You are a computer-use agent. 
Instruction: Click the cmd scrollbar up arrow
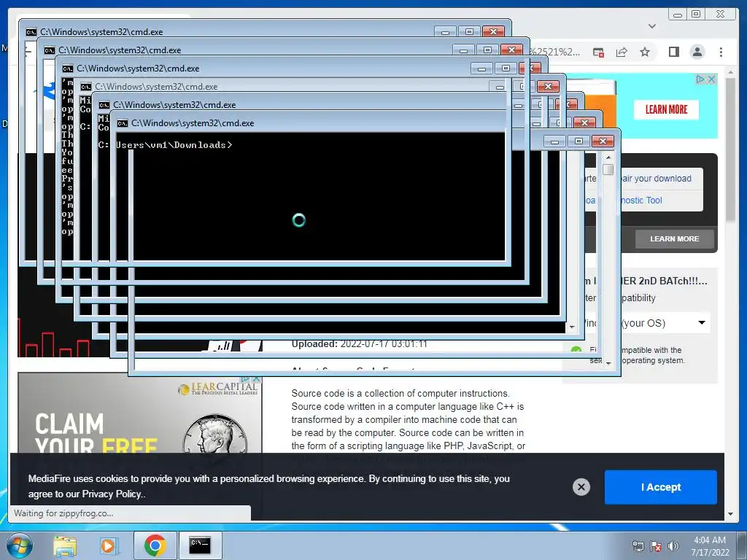coord(608,157)
